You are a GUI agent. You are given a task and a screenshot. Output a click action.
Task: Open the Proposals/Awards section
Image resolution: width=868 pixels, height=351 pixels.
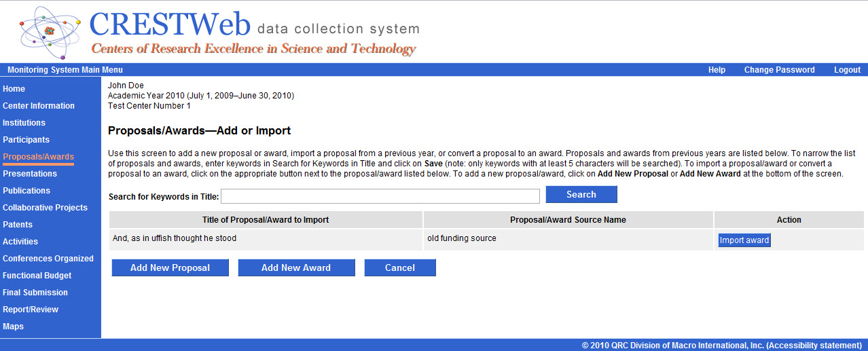pyautogui.click(x=38, y=157)
